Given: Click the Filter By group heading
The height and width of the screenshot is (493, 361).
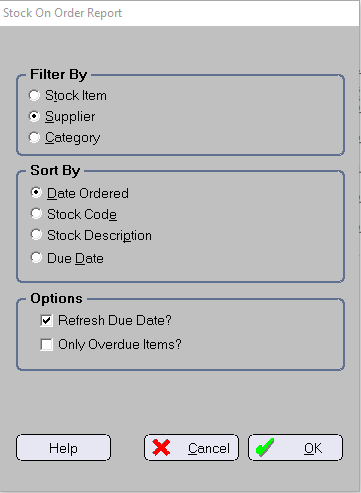Looking at the screenshot, I should coord(59,74).
